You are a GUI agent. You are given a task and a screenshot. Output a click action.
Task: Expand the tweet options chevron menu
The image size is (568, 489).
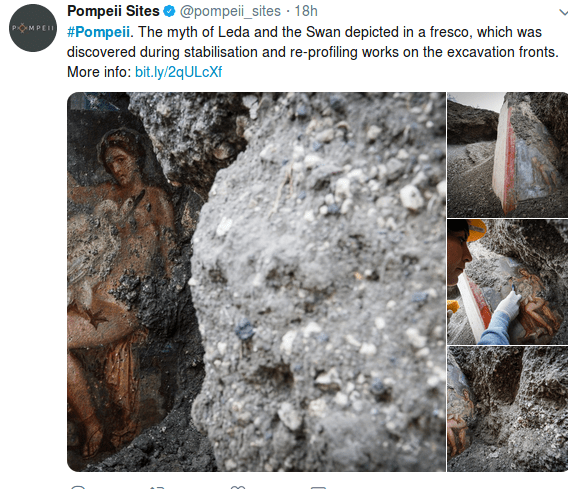point(563,13)
